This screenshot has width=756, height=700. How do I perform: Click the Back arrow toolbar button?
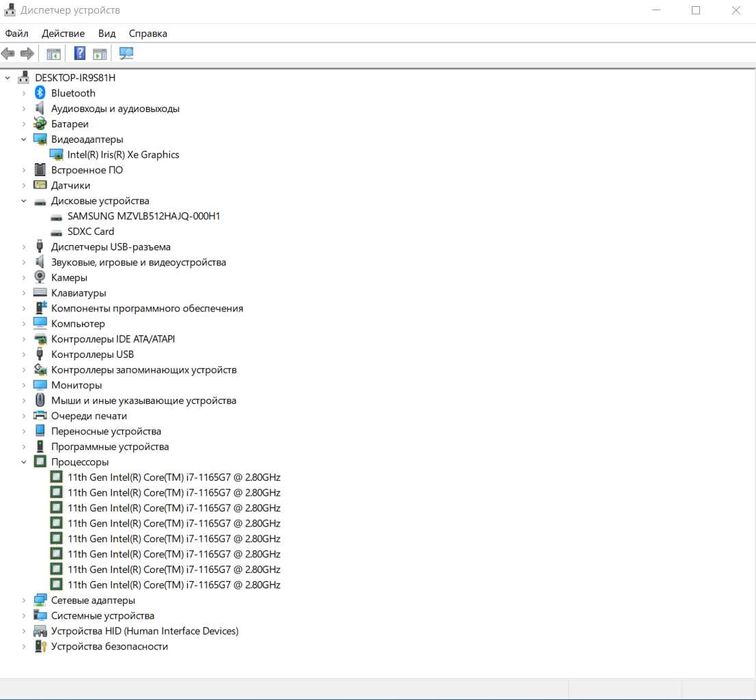tap(8, 54)
